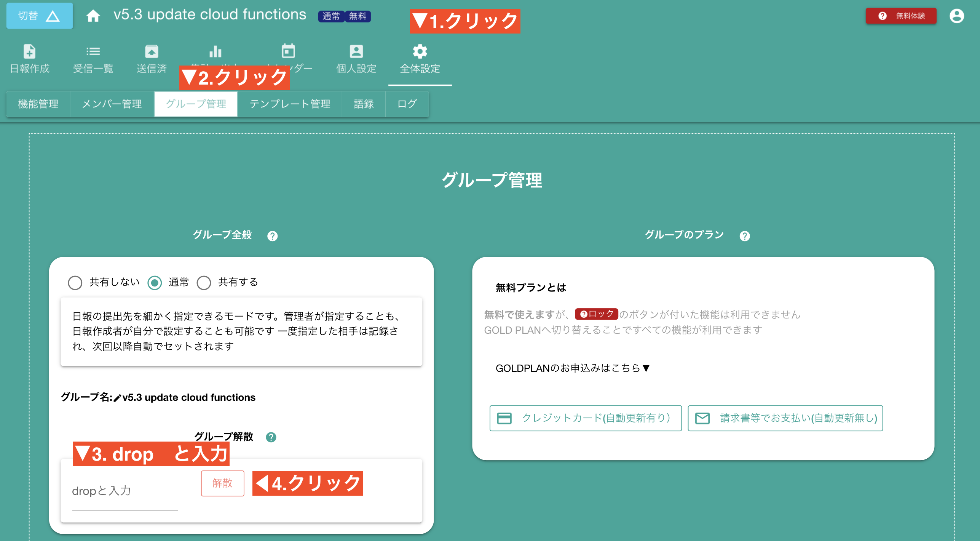Click the グループ管理 page heading

coord(492,180)
